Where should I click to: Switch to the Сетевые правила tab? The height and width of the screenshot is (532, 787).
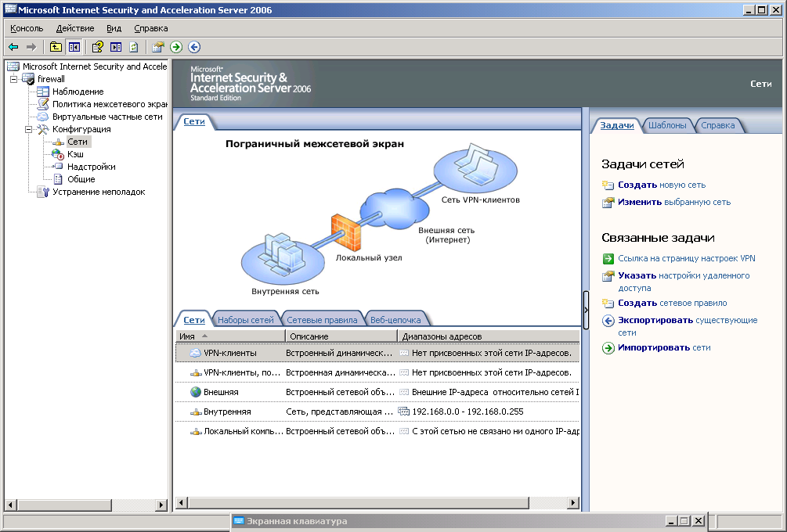click(322, 320)
